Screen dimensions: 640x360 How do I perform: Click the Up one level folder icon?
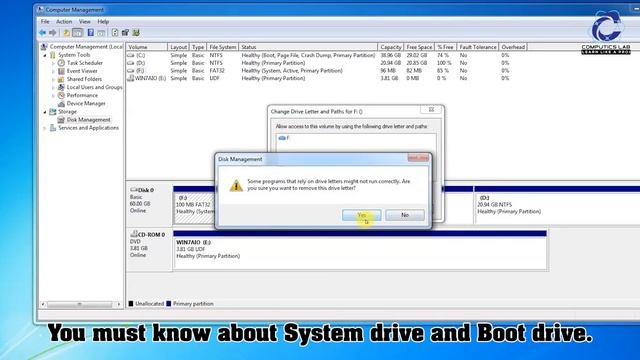point(66,33)
